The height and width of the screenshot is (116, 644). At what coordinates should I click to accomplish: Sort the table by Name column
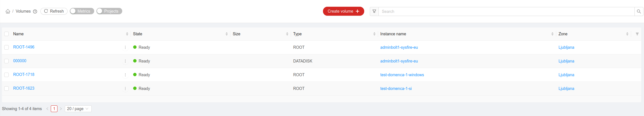[x=127, y=34]
